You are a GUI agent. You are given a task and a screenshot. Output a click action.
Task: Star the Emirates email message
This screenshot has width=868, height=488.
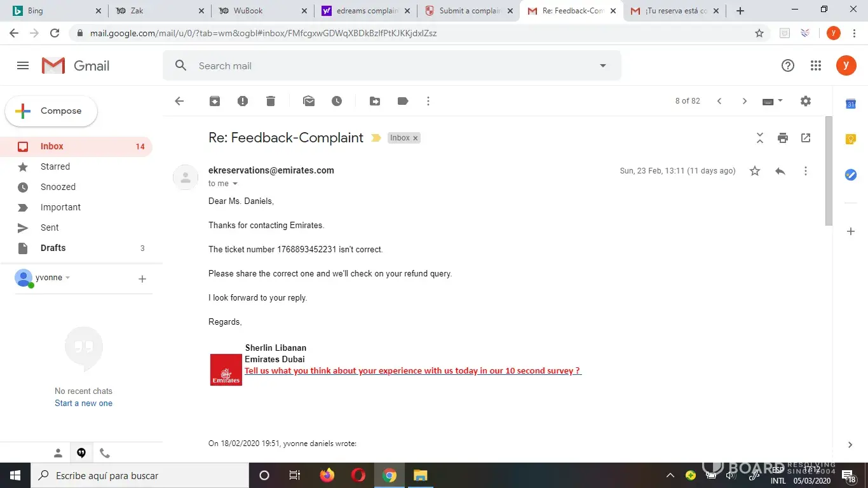coord(755,171)
